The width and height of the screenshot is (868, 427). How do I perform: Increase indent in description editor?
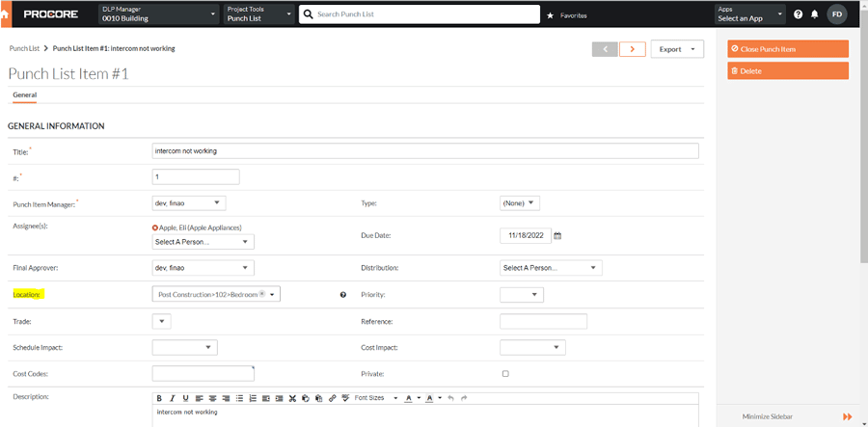point(280,398)
